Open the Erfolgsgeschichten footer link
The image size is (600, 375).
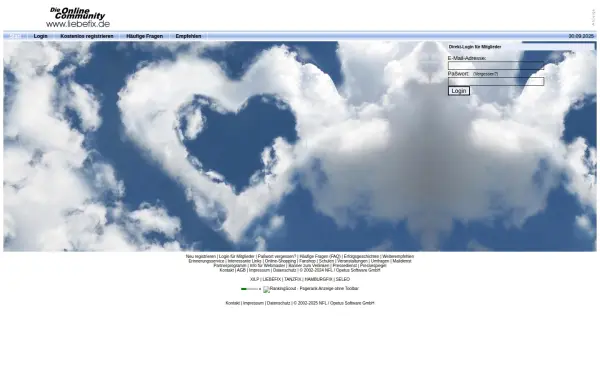point(361,256)
